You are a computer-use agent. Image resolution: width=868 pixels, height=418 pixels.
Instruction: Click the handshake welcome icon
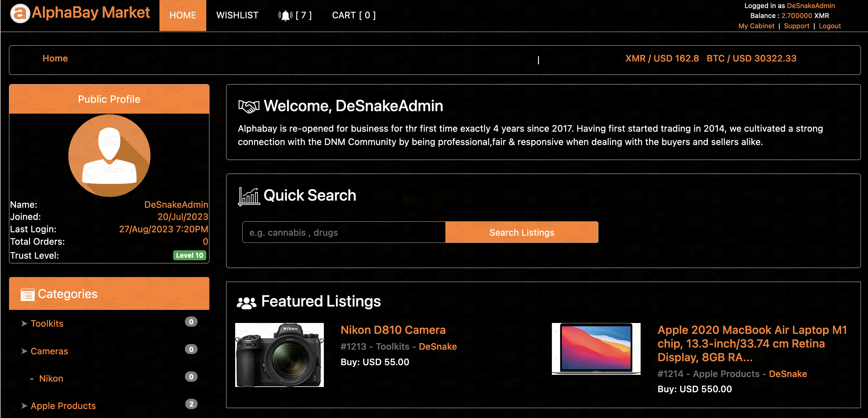click(249, 106)
